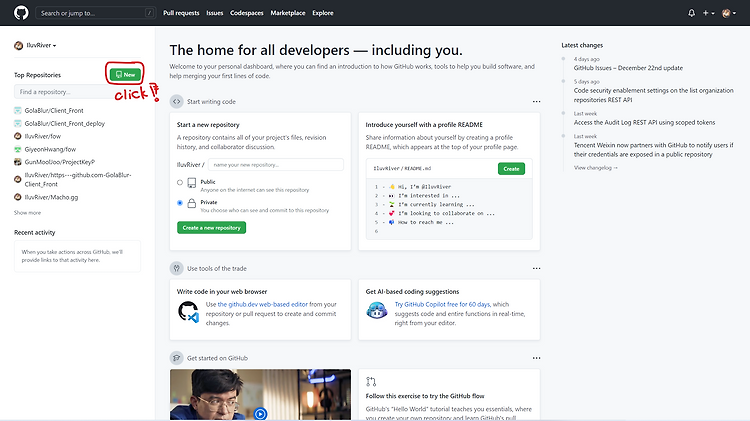Open the GolaBlur/Client_Front_deploy repository
Viewport: 750px width, 421px height.
point(65,123)
